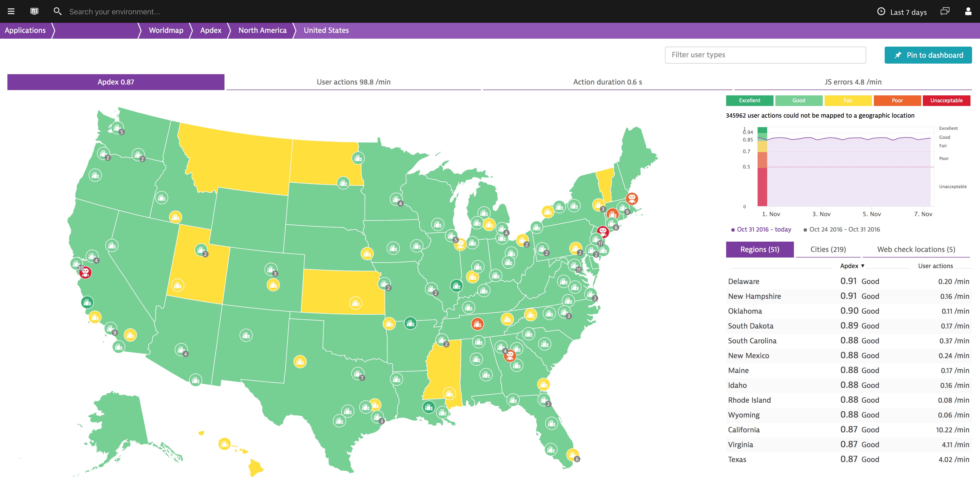The image size is (980, 488).
Task: Click the city marker in New Mexico
Action: pyautogui.click(x=246, y=335)
